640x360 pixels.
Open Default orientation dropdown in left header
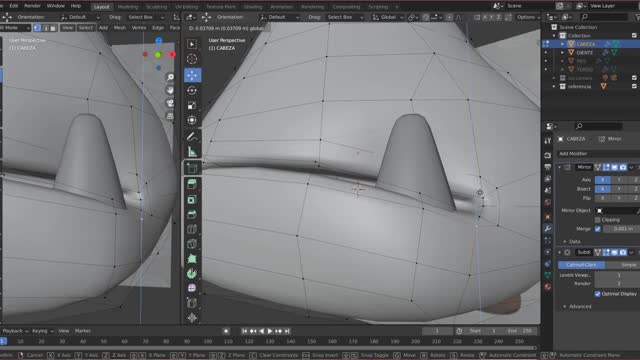[x=80, y=17]
